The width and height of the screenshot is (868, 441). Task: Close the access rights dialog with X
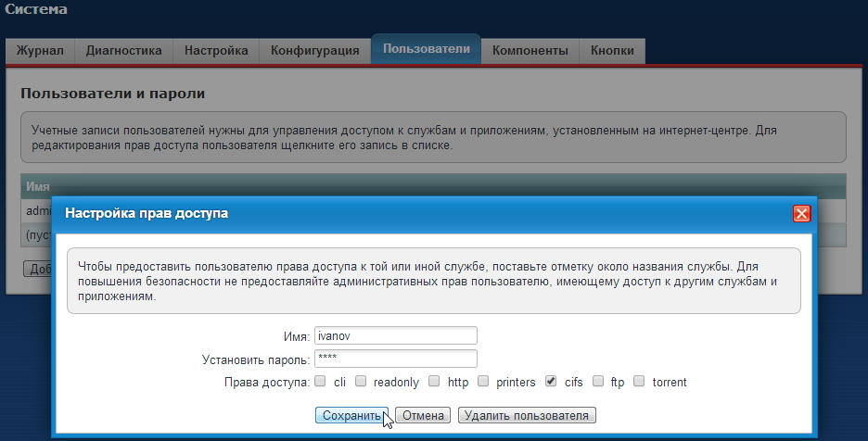pos(802,213)
